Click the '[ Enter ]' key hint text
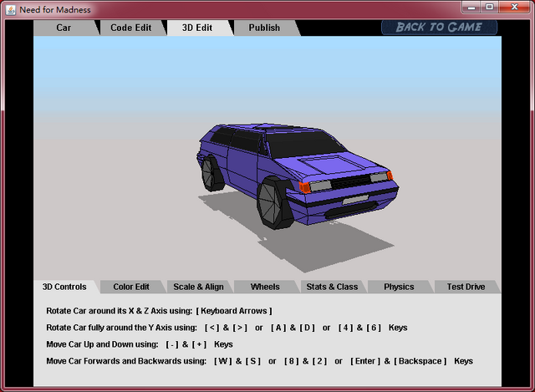The image size is (535, 392). [365, 361]
